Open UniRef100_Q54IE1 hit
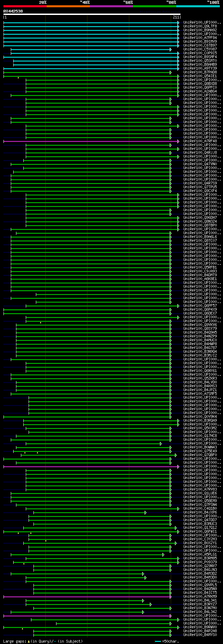The image size is (223, 644). (x=200, y=76)
